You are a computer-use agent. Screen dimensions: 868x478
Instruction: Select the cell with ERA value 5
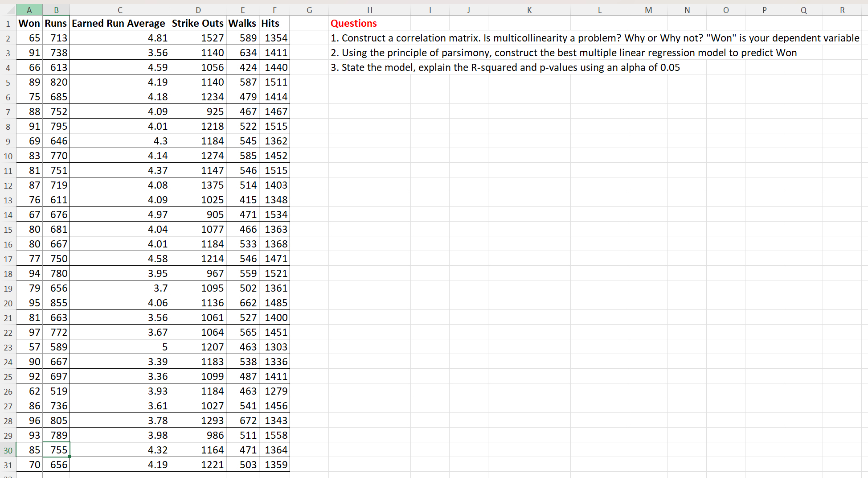tap(119, 347)
